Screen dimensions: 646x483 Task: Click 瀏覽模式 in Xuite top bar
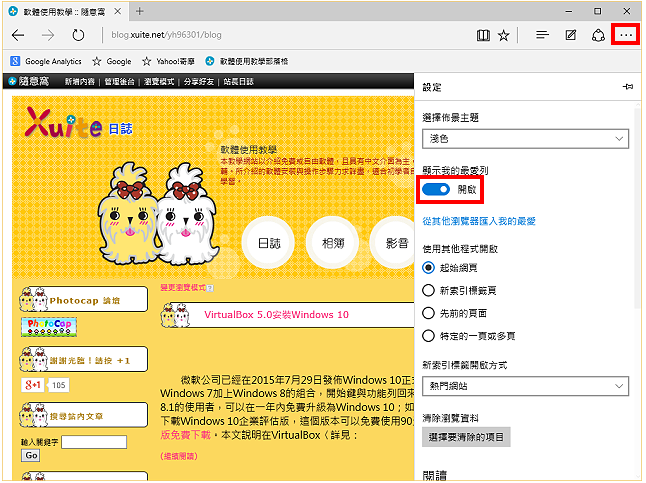tap(159, 82)
